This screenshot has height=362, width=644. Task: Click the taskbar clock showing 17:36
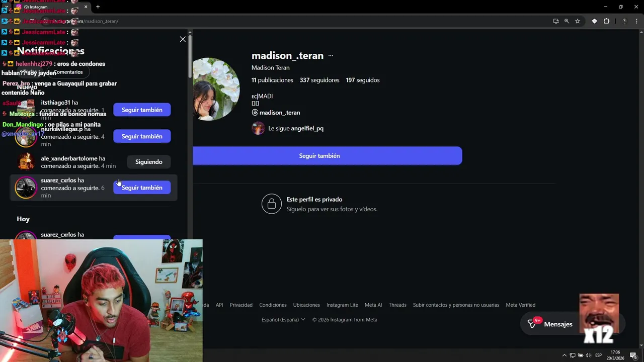[616, 355]
